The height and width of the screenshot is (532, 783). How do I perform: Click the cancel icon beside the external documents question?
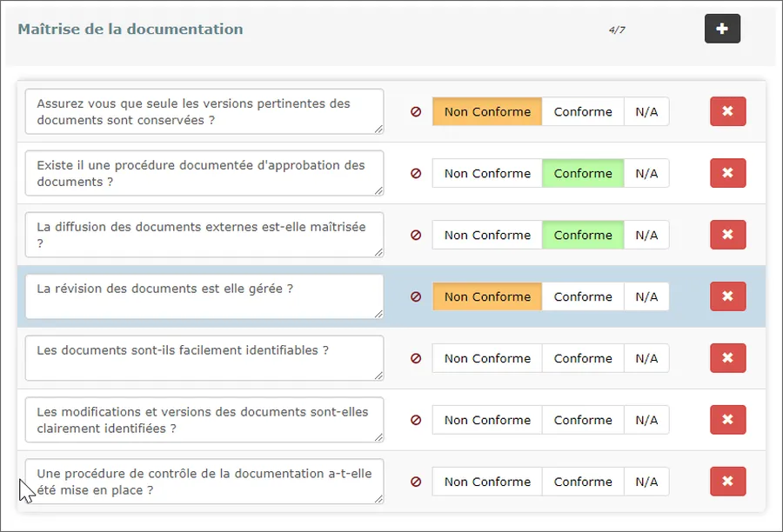pyautogui.click(x=415, y=235)
